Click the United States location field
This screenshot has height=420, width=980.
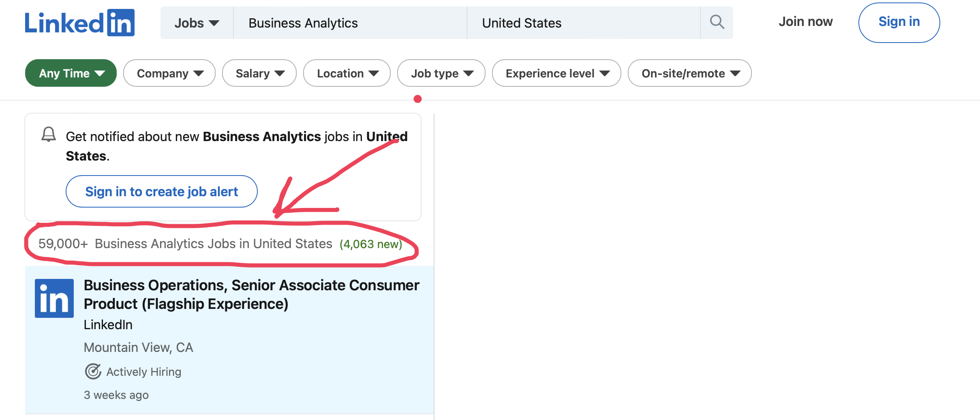point(583,23)
